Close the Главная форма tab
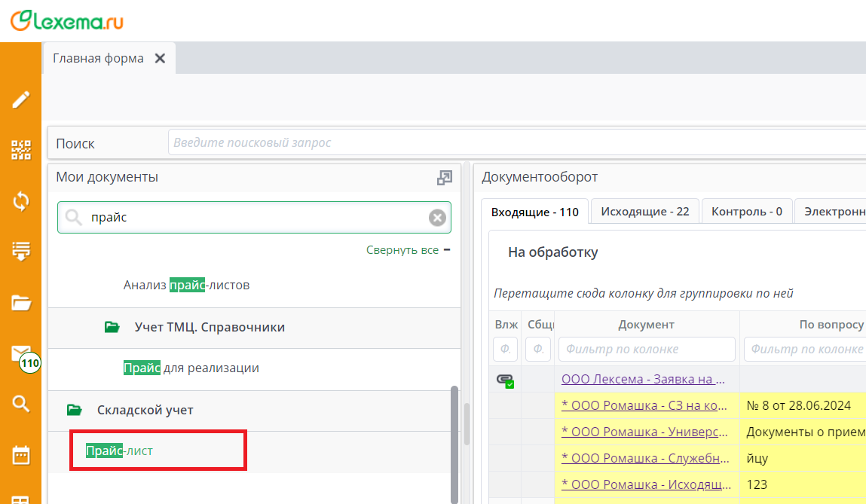This screenshot has width=866, height=504. tap(160, 59)
